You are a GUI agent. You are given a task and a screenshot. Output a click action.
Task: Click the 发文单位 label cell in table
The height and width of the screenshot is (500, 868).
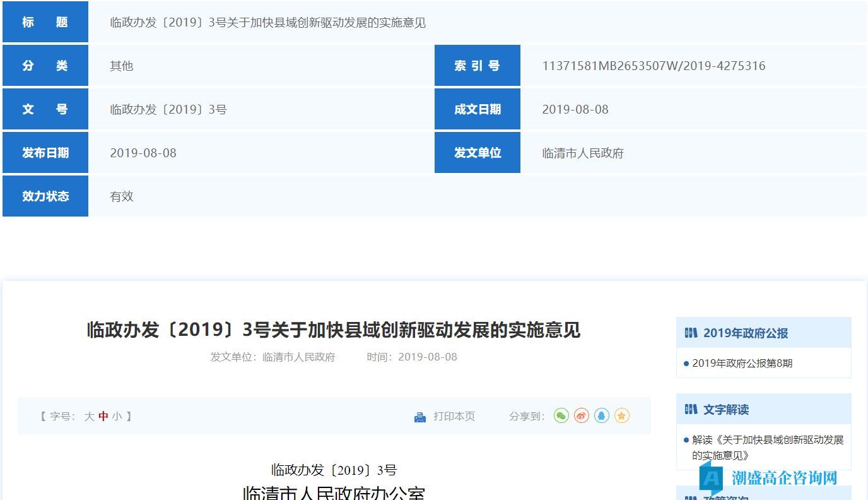478,153
